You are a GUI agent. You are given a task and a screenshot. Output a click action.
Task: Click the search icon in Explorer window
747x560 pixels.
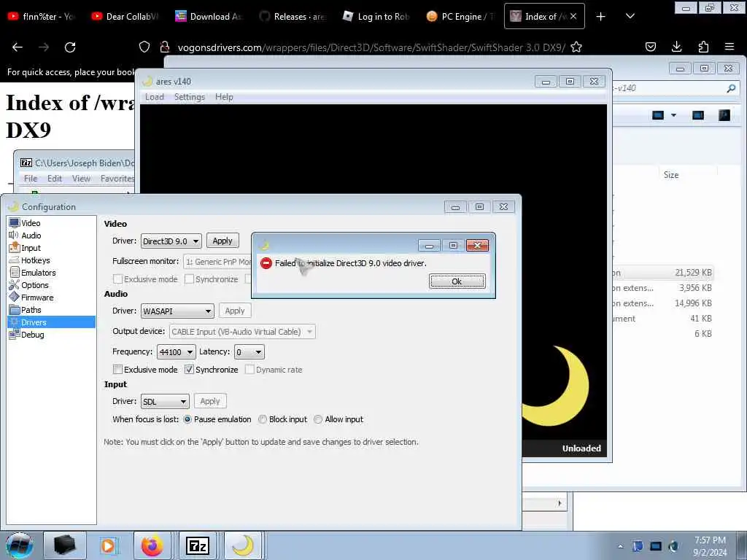click(731, 88)
